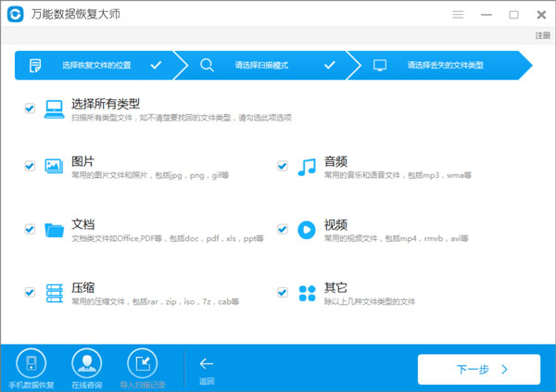
Task: Go to the select scan mode step
Action: click(269, 66)
